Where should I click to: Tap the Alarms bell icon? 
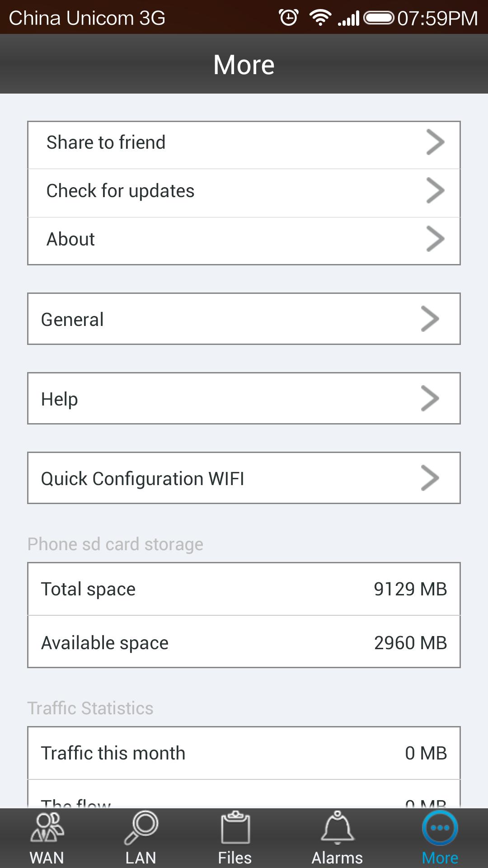[x=338, y=827]
